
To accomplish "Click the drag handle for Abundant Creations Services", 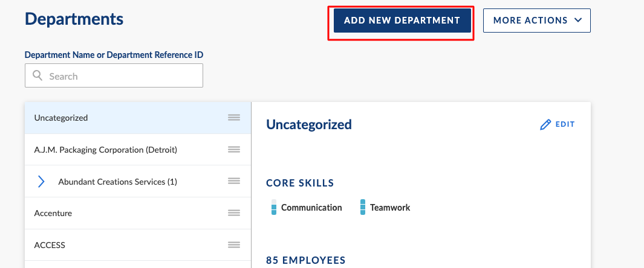I will (233, 181).
